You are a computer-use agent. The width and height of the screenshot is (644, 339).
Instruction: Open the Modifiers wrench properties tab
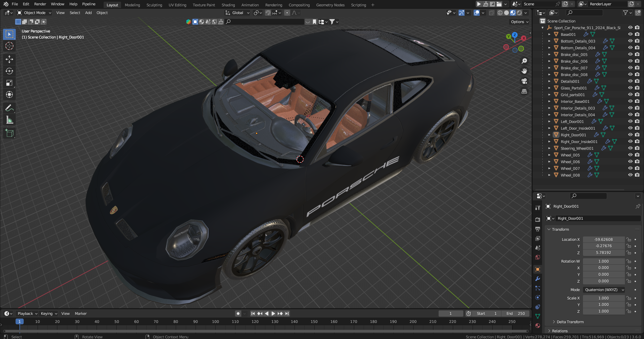coord(538,279)
